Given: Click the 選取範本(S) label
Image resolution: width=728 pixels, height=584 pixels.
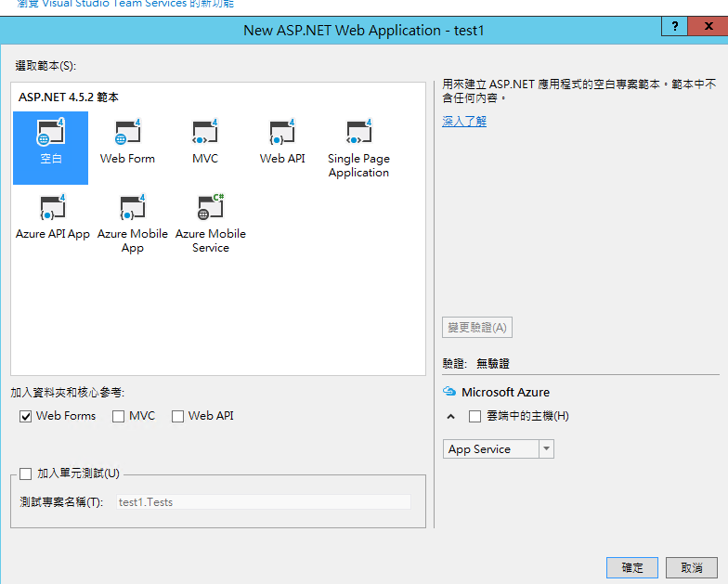Looking at the screenshot, I should pyautogui.click(x=45, y=65).
